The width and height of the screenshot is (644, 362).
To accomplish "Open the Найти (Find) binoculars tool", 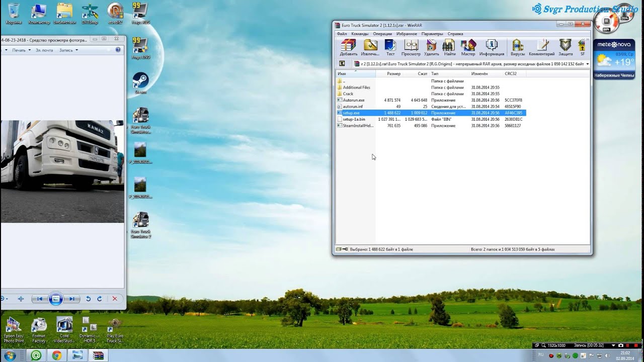I will [450, 47].
